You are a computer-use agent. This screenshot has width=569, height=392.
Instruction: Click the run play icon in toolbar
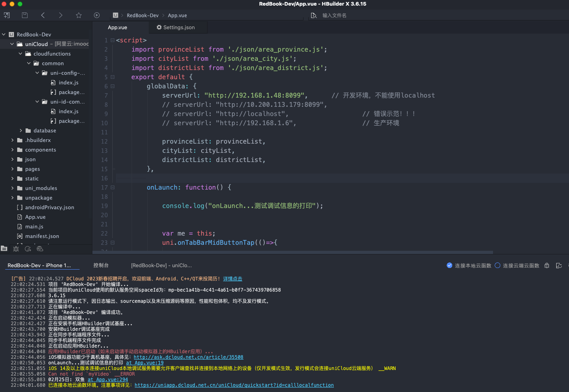pyautogui.click(x=97, y=15)
